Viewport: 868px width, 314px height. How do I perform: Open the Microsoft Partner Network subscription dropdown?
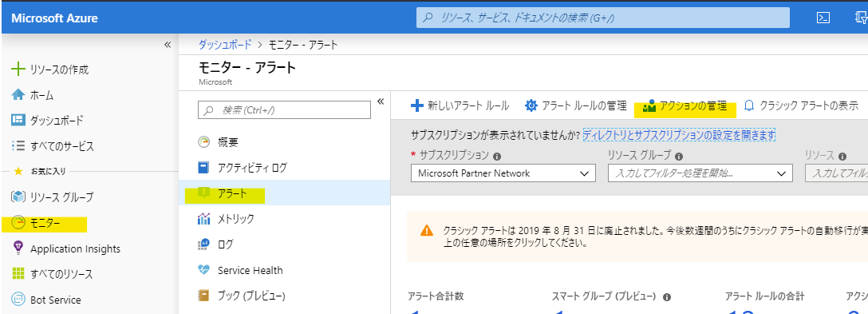coord(503,173)
